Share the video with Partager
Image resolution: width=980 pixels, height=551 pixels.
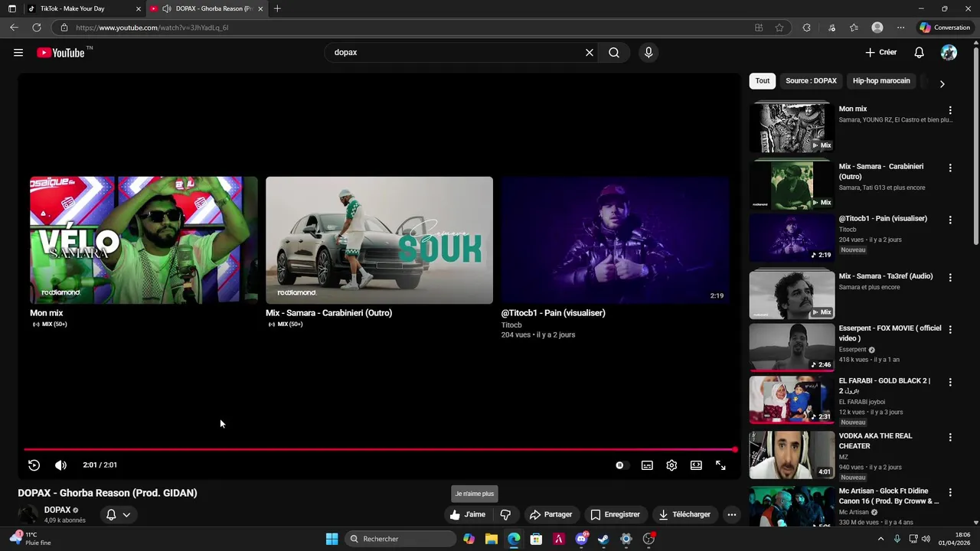tap(551, 515)
